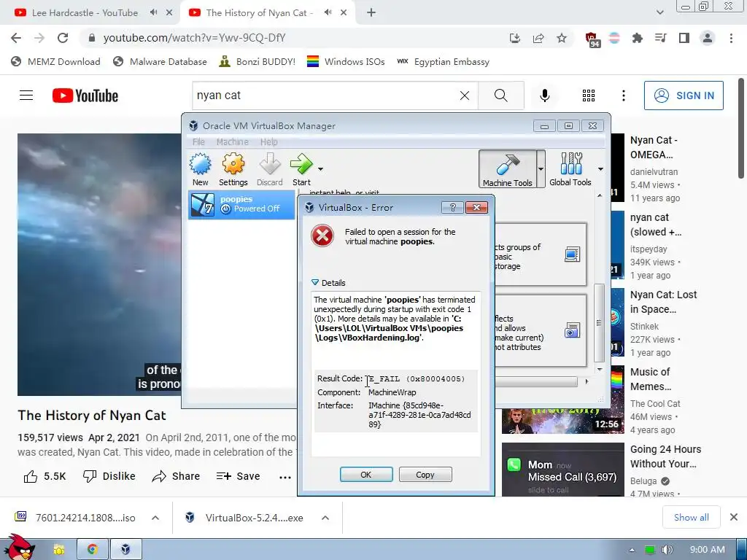Mute the Nyan Cat tab audio icon

pyautogui.click(x=328, y=12)
